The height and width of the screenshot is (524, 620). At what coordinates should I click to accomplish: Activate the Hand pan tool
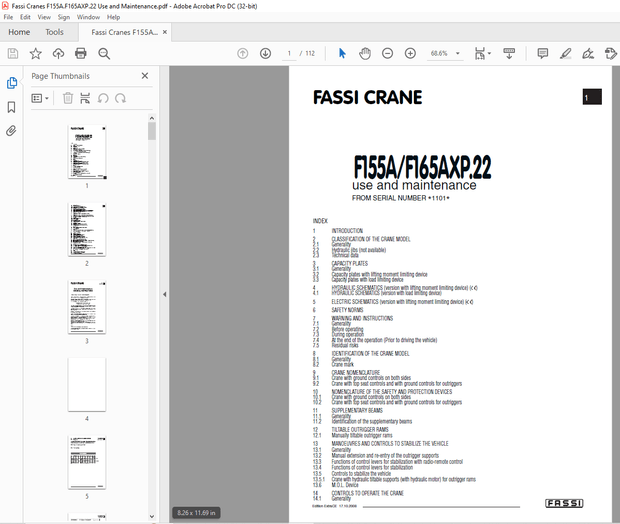click(x=365, y=53)
